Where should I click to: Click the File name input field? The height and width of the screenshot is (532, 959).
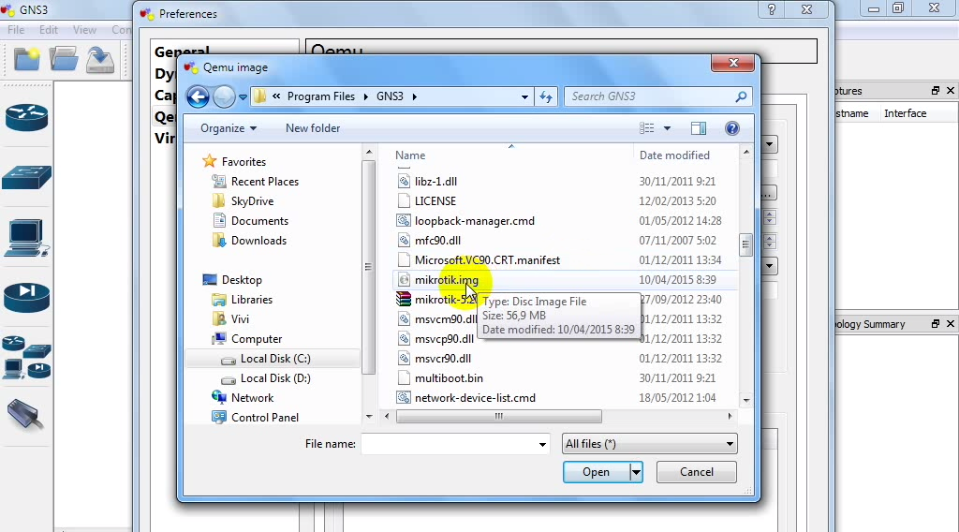pos(449,444)
